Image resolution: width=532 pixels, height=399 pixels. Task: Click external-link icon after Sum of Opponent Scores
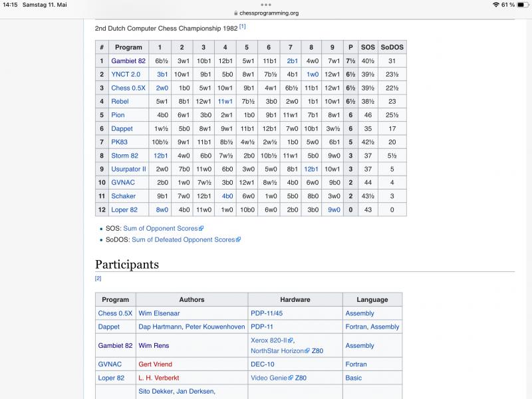point(201,229)
